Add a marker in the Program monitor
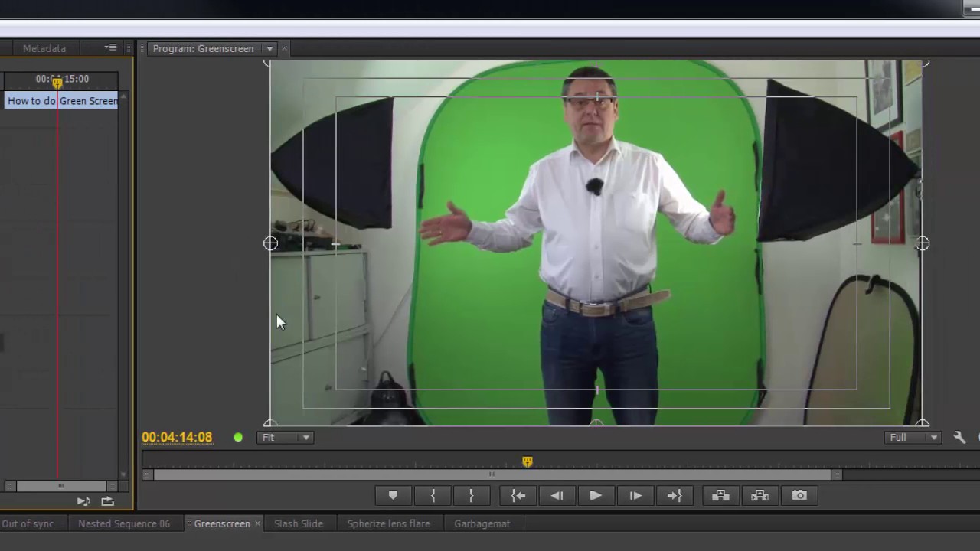Viewport: 980px width, 551px height. pos(393,496)
